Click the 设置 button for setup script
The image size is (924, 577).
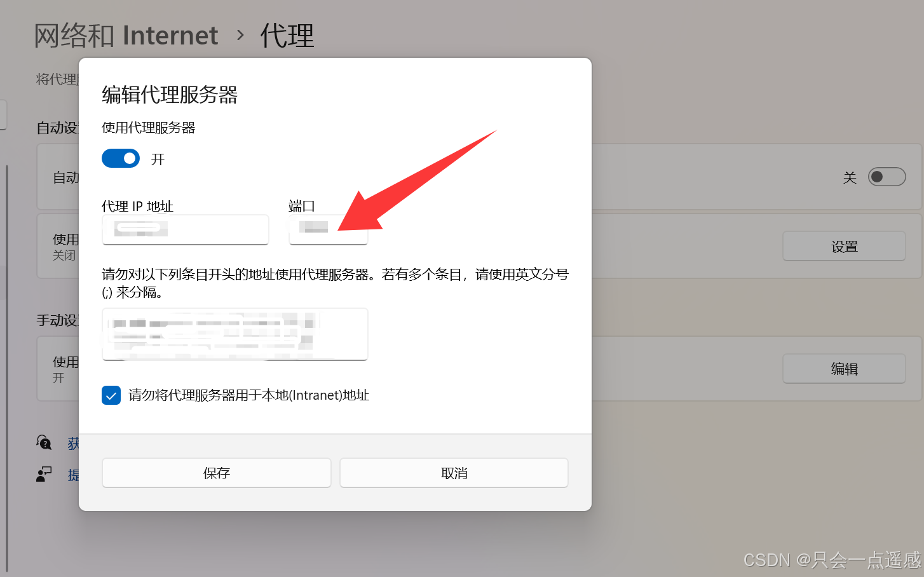[x=844, y=246]
